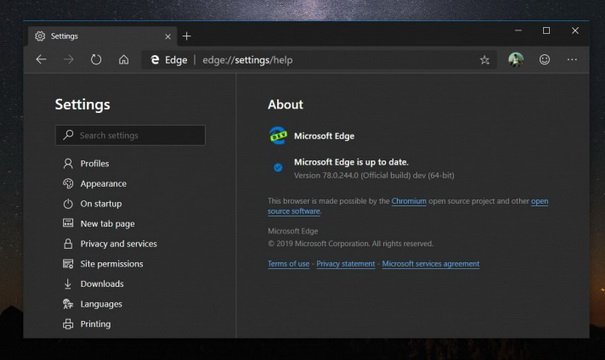Open the Settings and more ellipsis menu

pos(572,59)
